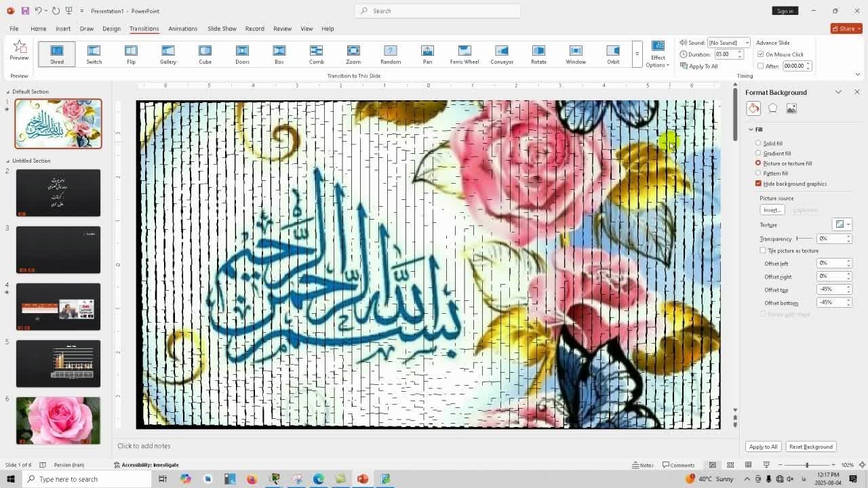Enable Tile picture as texture
The width and height of the screenshot is (868, 488).
[763, 251]
